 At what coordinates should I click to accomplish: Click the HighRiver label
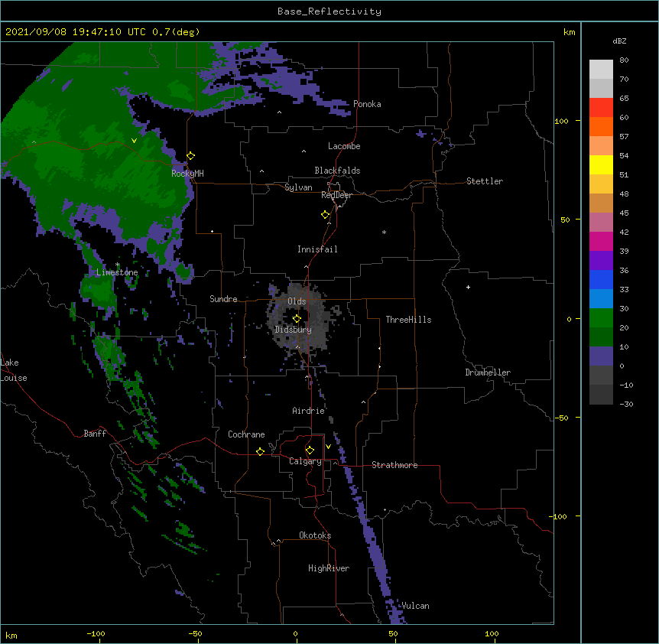coord(329,568)
